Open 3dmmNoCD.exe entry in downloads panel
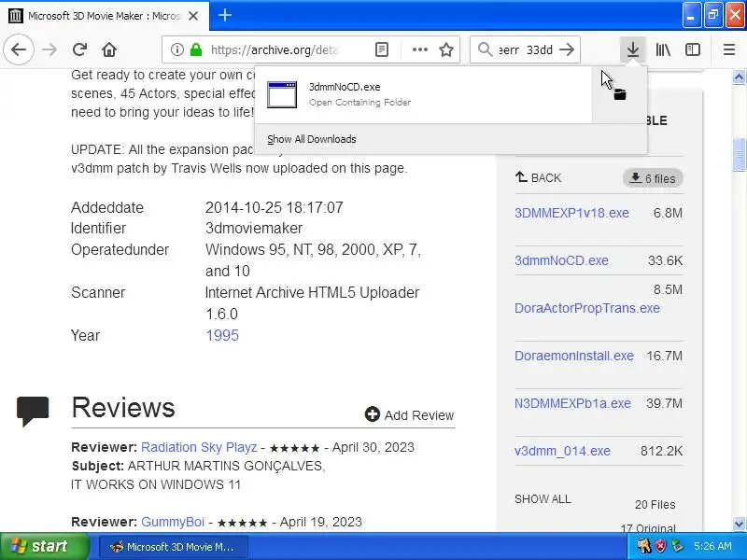The height and width of the screenshot is (560, 747). [x=423, y=94]
